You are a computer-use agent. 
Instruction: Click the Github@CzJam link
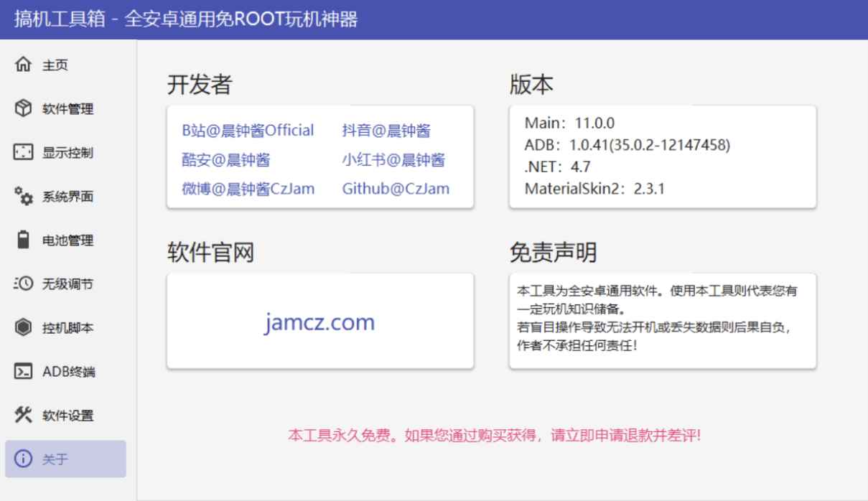pos(395,188)
